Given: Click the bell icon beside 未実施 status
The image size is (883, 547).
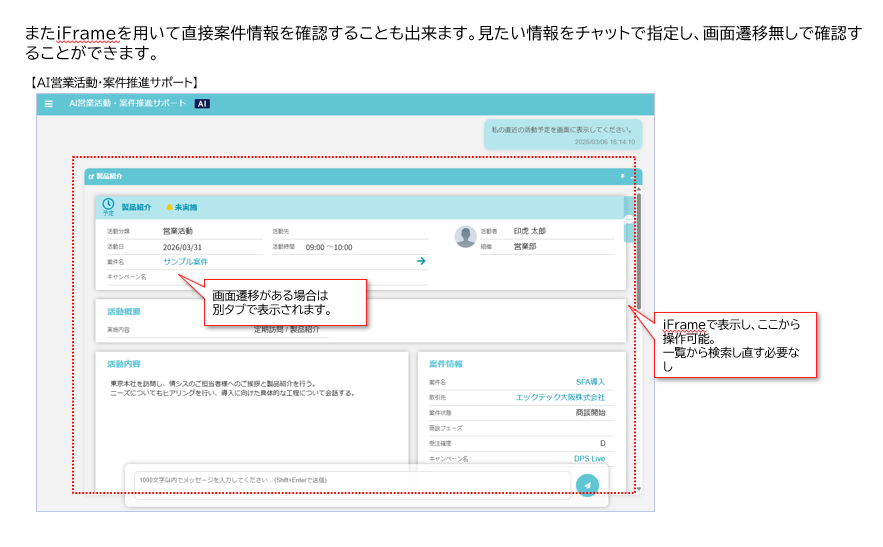Looking at the screenshot, I should coord(169,208).
